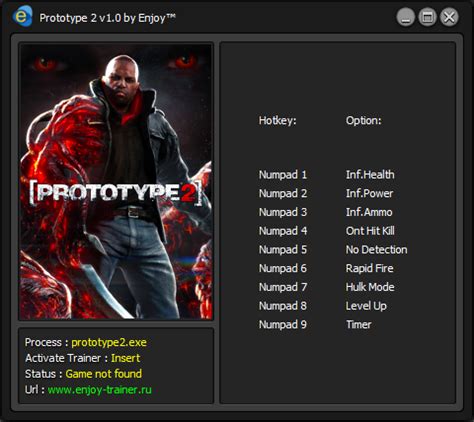Click the 'Option:' column header

(x=363, y=120)
